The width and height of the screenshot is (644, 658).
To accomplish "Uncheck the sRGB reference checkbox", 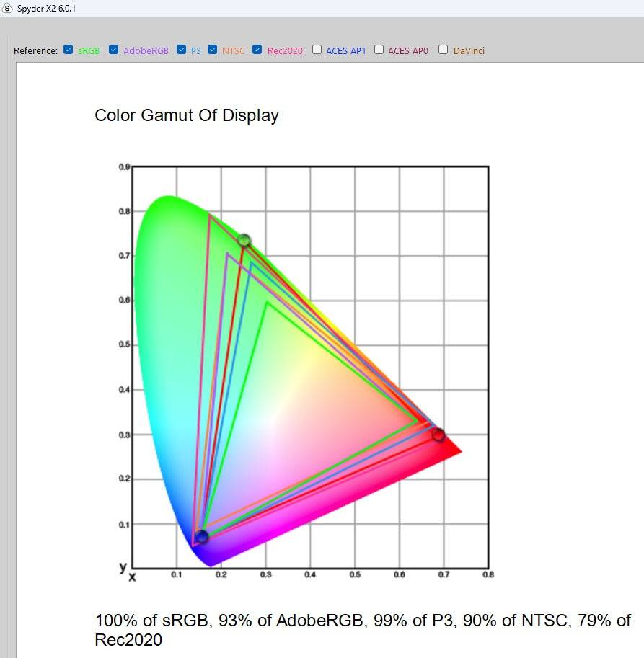I will point(68,50).
